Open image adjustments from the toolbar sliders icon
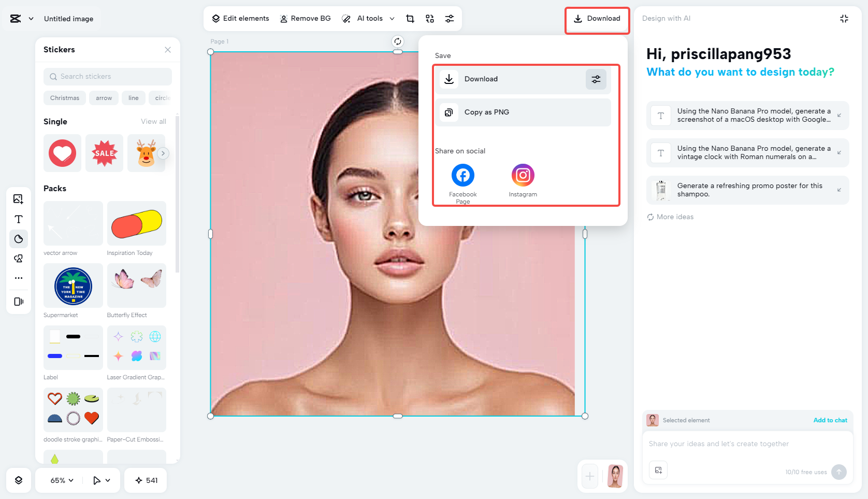Image resolution: width=868 pixels, height=499 pixels. [449, 18]
